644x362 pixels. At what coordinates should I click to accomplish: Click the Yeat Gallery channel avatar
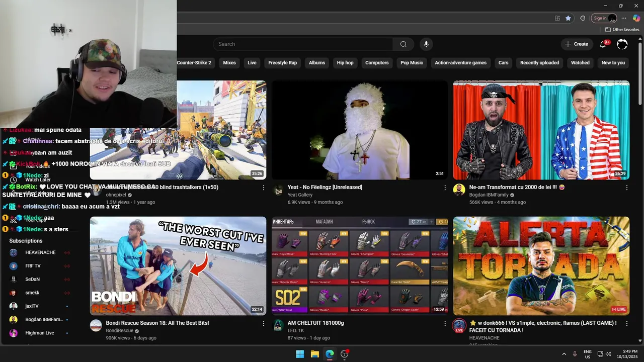[x=278, y=190]
